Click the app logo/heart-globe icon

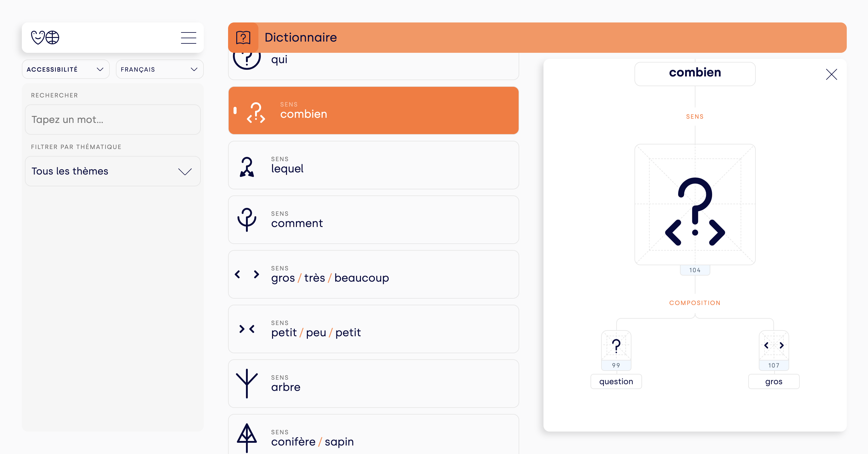(x=46, y=37)
